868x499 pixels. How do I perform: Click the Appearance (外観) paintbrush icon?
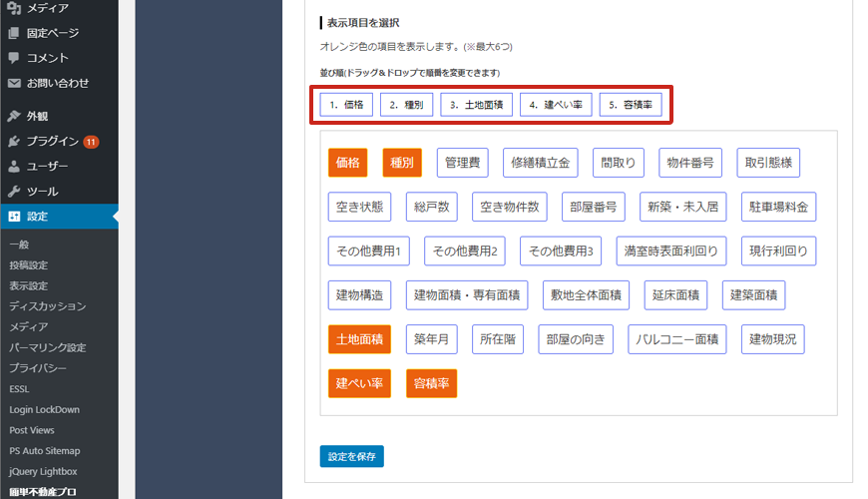click(14, 116)
